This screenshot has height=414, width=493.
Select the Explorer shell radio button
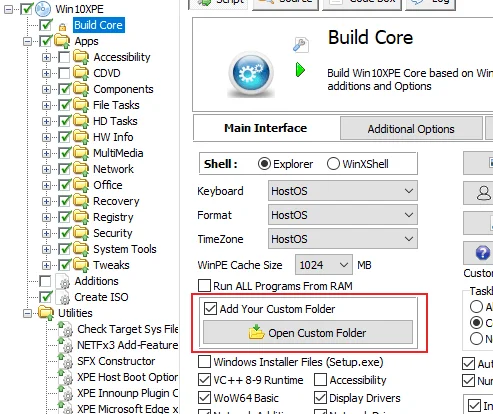[264, 164]
